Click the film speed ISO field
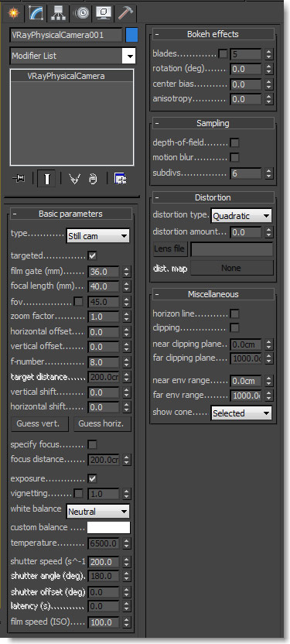290x644 pixels. (x=104, y=622)
